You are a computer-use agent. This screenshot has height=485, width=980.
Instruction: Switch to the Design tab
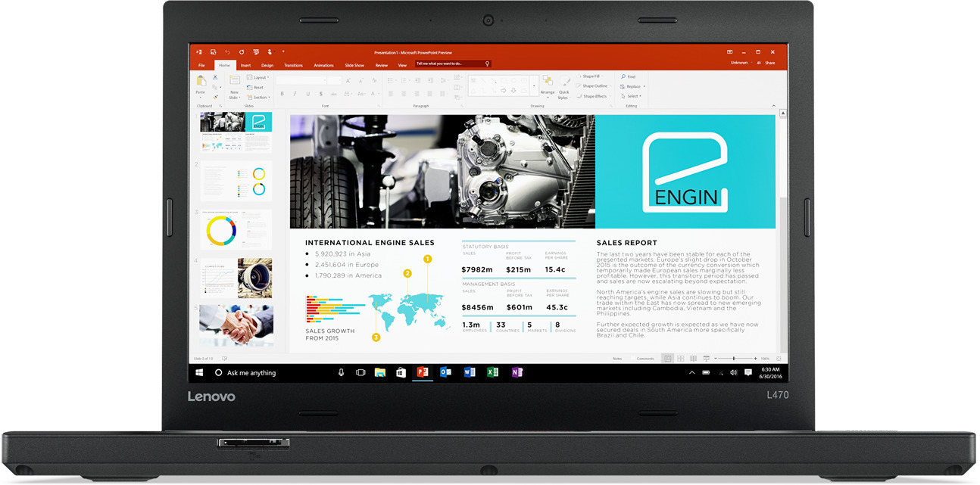(267, 66)
